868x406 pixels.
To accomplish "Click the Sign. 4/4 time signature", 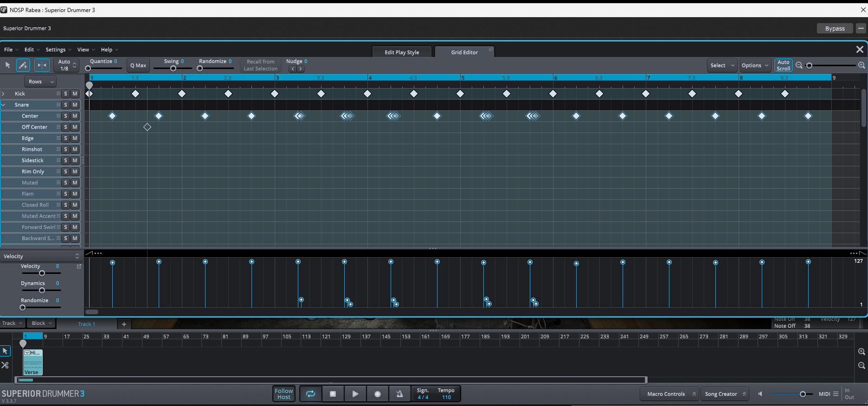I will tap(423, 394).
